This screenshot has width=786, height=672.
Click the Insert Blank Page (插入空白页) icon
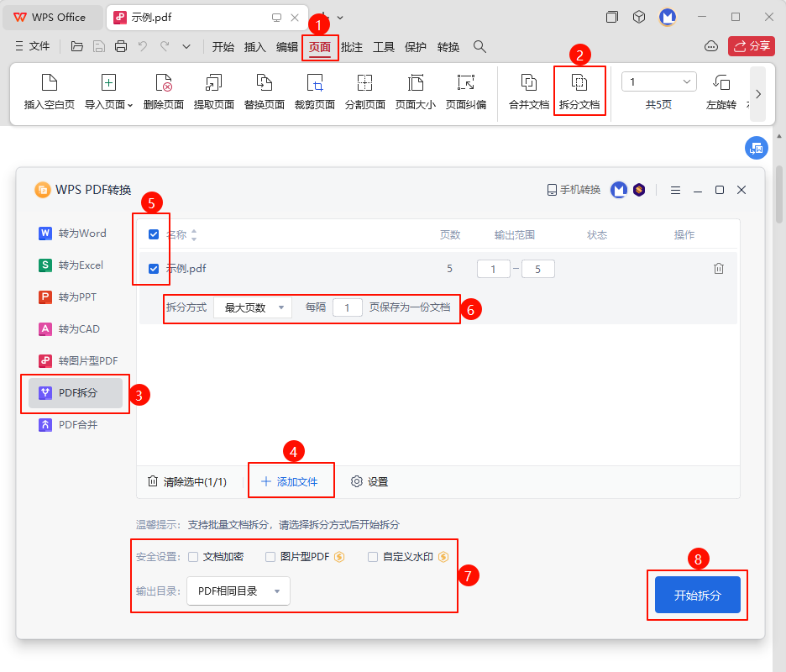[50, 83]
